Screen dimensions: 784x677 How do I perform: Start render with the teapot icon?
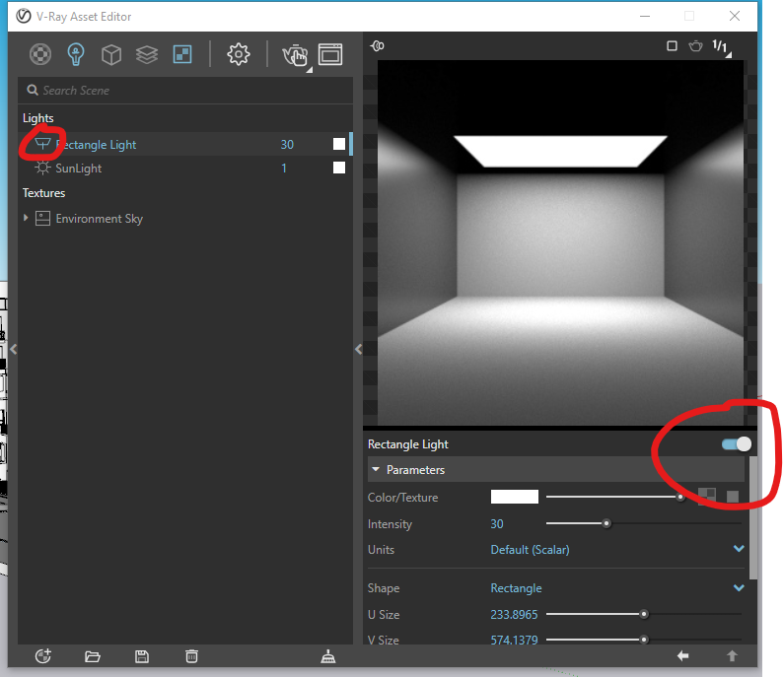(294, 55)
